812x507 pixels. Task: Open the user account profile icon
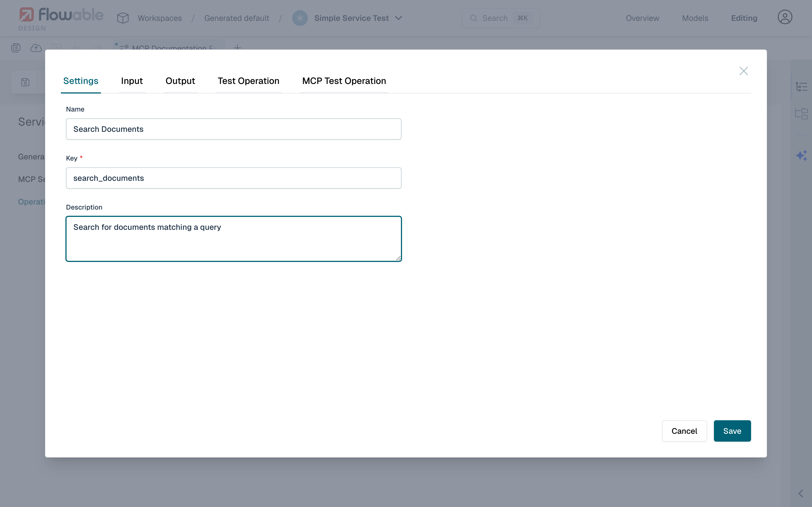pyautogui.click(x=785, y=17)
